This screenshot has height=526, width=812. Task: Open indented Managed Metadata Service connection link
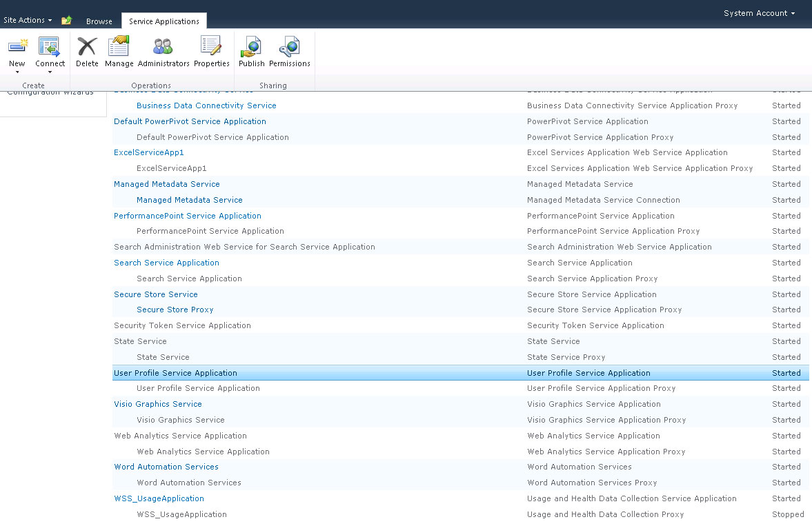tap(190, 200)
